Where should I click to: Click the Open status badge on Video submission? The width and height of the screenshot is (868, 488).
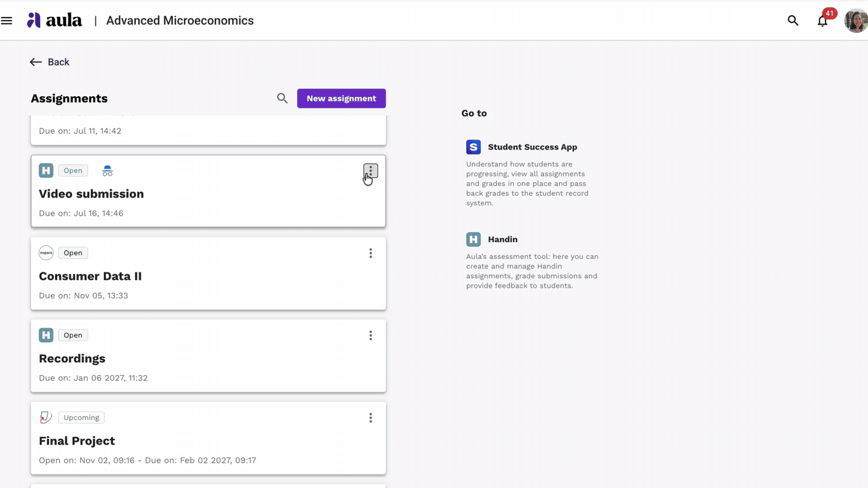[x=73, y=170]
